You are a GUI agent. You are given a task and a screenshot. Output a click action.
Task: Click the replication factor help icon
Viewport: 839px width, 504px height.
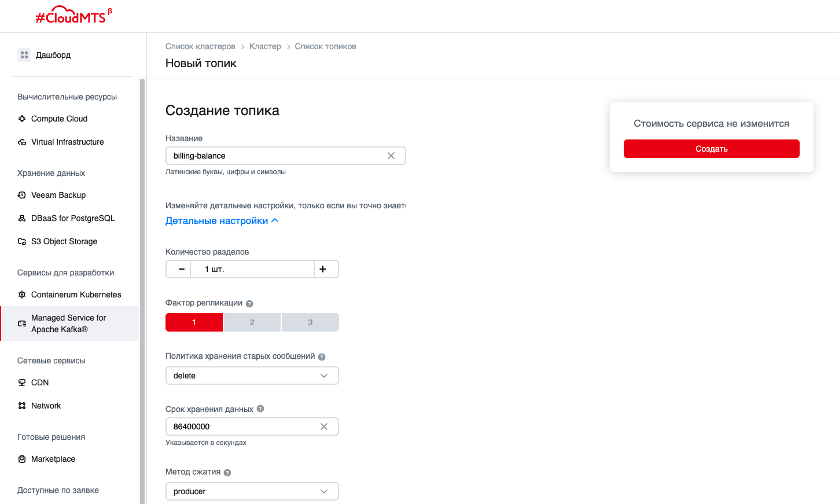(x=249, y=304)
